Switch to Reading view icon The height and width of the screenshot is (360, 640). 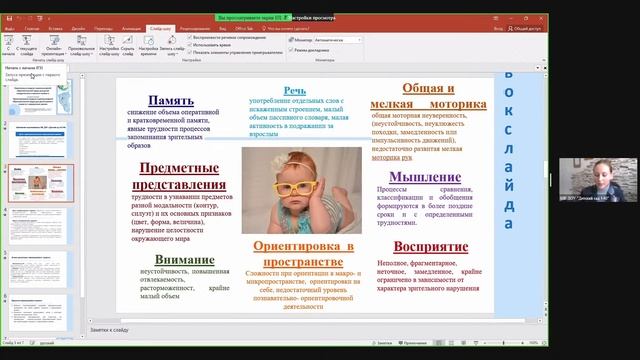pyautogui.click(x=463, y=343)
